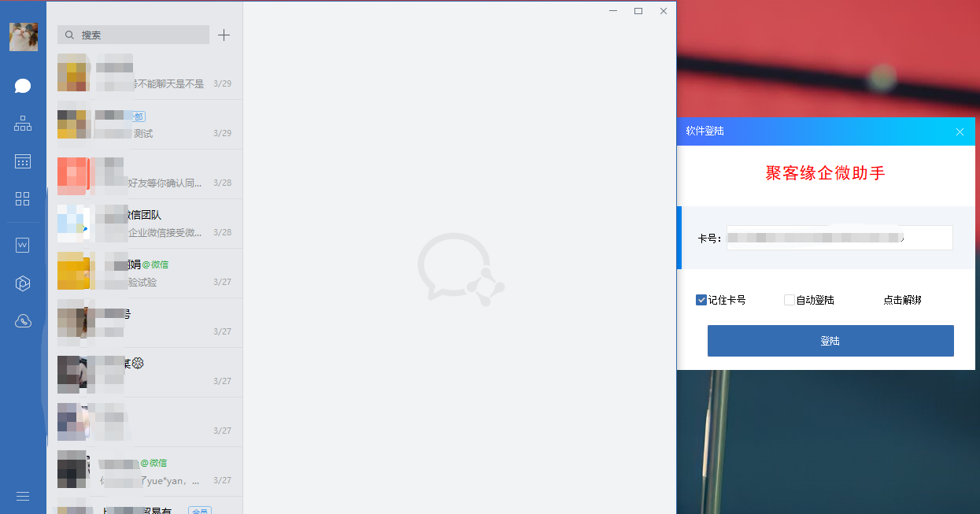Enable the 自动登陆 checkbox
Screen dimensions: 980x514
click(x=790, y=300)
